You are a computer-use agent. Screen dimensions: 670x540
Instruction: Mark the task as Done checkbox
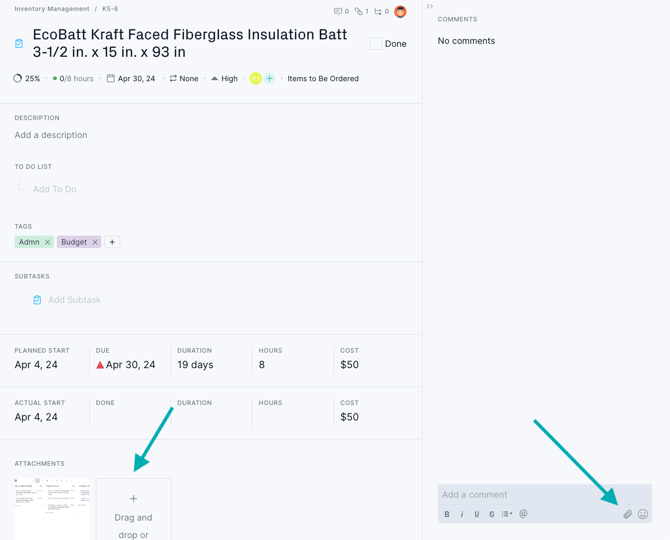click(376, 44)
